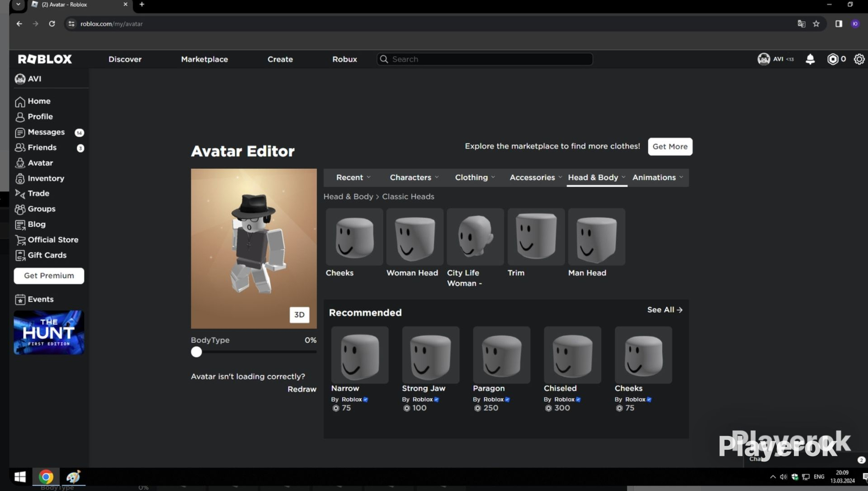Open the Windows Start menu
The image size is (868, 491).
[x=20, y=477]
